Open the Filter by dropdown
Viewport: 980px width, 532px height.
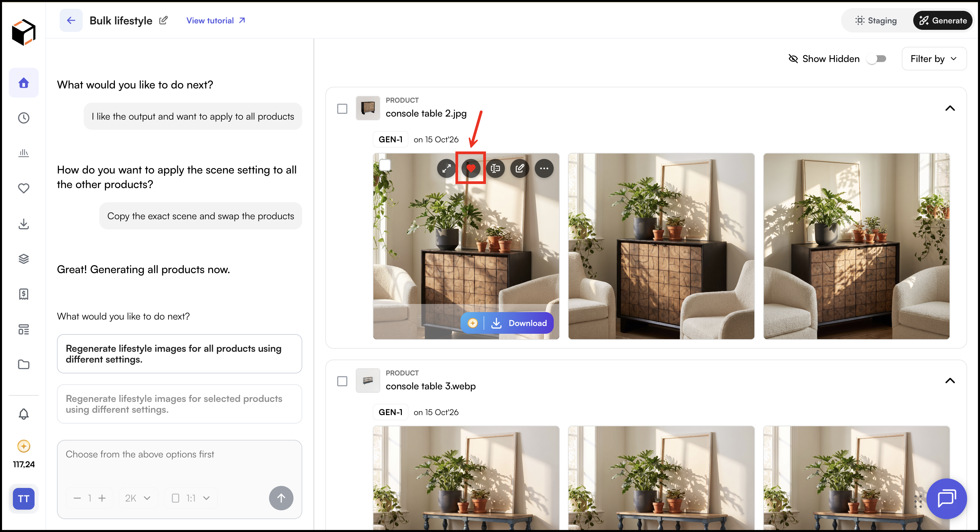coord(934,59)
